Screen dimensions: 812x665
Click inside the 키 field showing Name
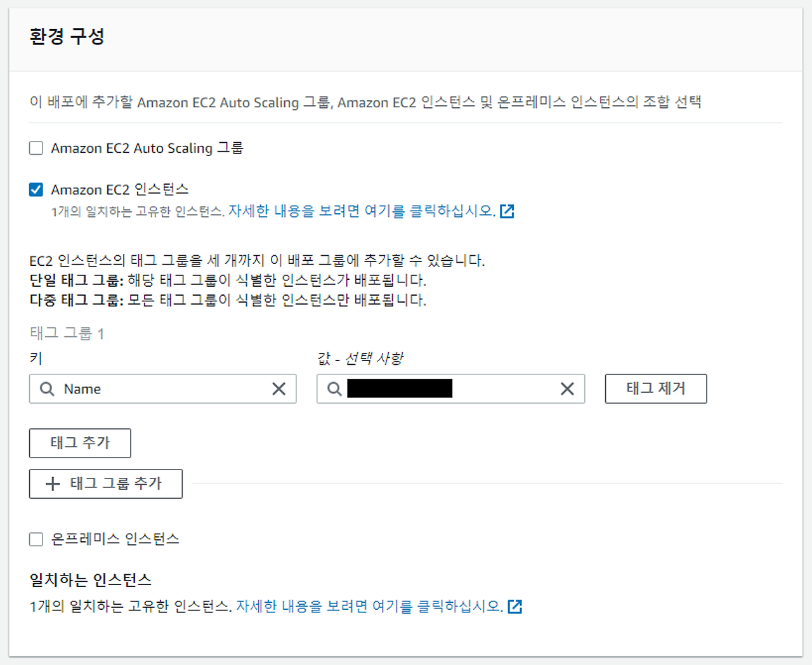[159, 389]
